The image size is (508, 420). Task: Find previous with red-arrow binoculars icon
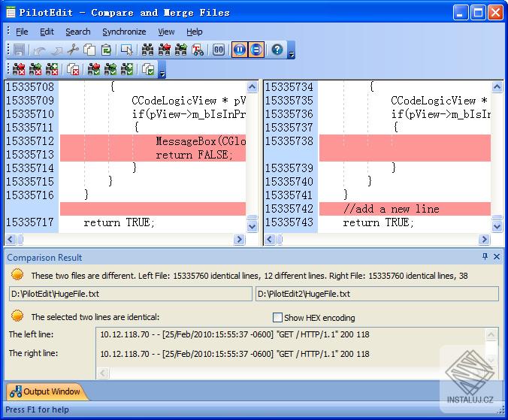165,50
